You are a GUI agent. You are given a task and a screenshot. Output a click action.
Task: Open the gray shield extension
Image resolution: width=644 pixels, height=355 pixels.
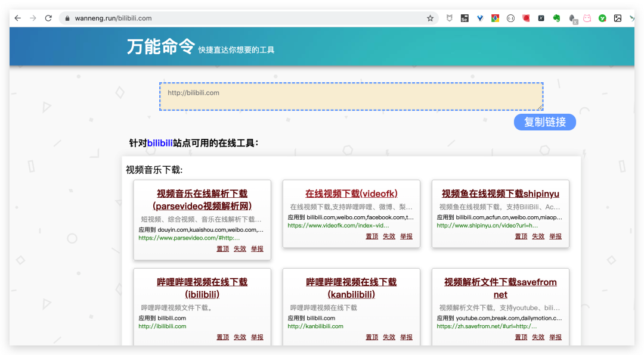[450, 18]
